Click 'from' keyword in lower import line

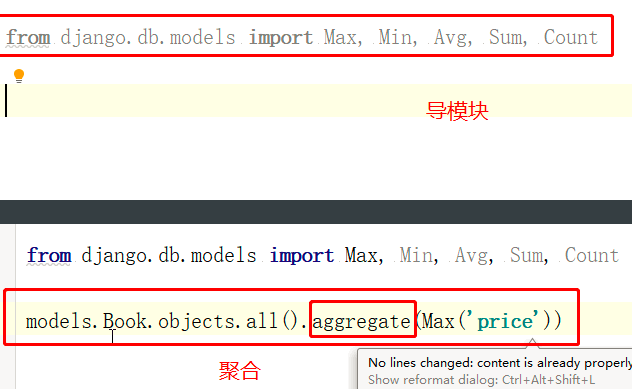49,256
